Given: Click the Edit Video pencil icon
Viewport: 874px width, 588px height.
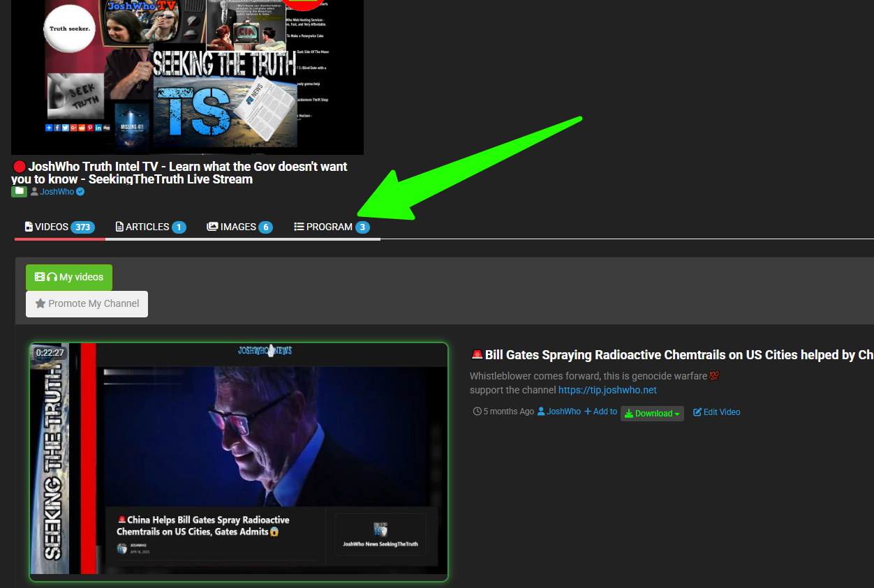Looking at the screenshot, I should click(x=697, y=412).
